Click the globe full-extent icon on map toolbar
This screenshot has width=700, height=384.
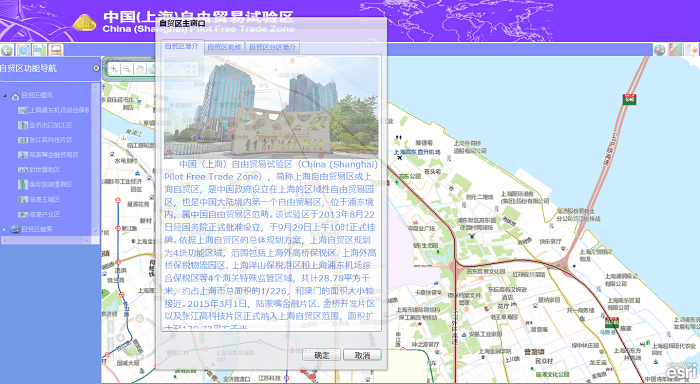(152, 69)
